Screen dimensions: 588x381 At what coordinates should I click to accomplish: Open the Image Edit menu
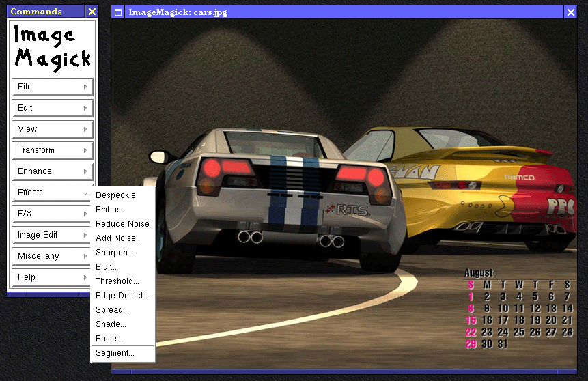51,235
